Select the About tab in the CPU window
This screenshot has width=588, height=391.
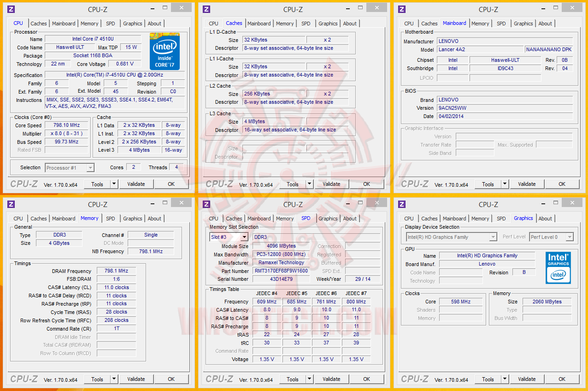[155, 24]
